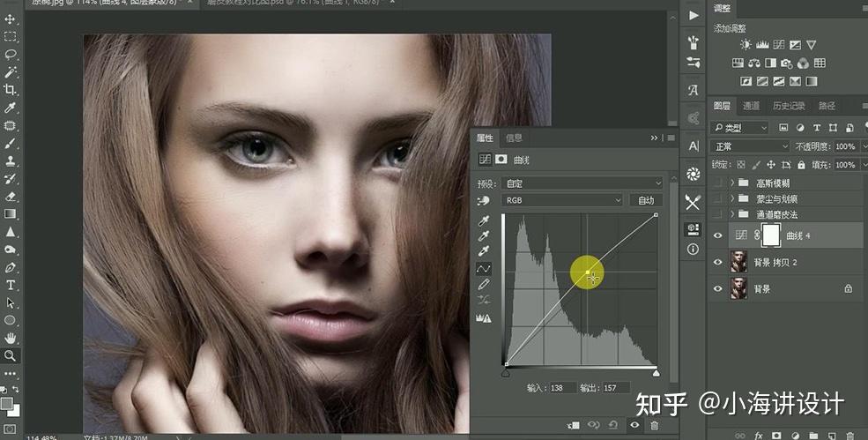Switch to the 通道 channels tab
This screenshot has width=868, height=440.
[751, 106]
